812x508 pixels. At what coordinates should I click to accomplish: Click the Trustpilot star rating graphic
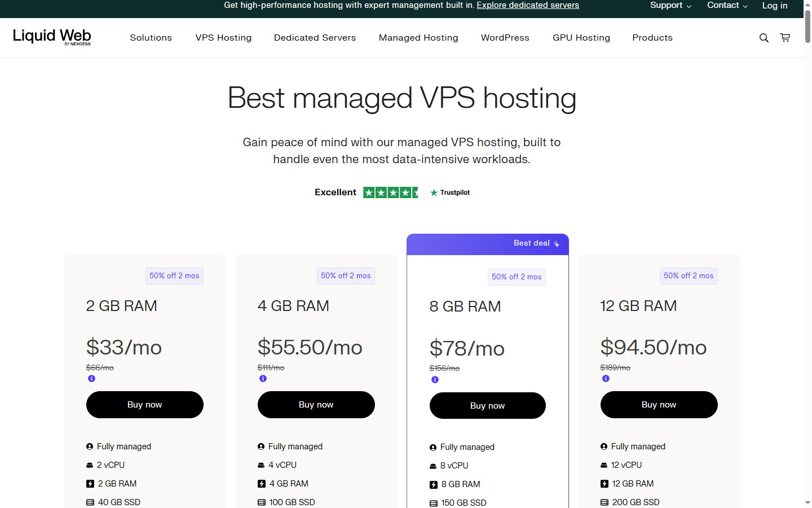[x=391, y=192]
